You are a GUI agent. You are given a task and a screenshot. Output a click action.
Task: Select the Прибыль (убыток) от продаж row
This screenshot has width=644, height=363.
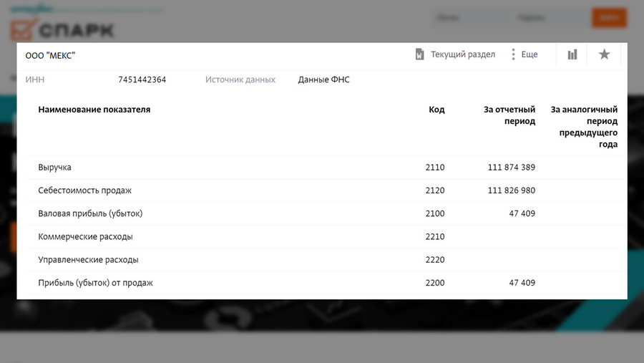click(321, 282)
